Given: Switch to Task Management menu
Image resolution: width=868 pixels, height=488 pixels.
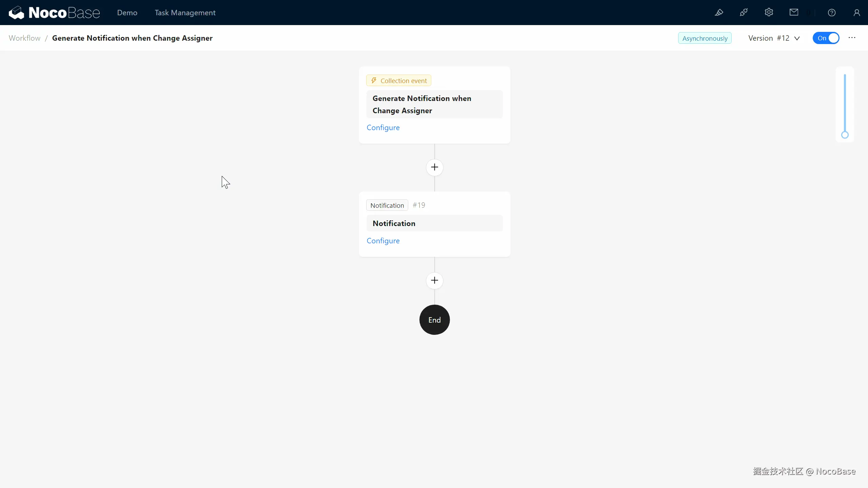Looking at the screenshot, I should tap(185, 13).
